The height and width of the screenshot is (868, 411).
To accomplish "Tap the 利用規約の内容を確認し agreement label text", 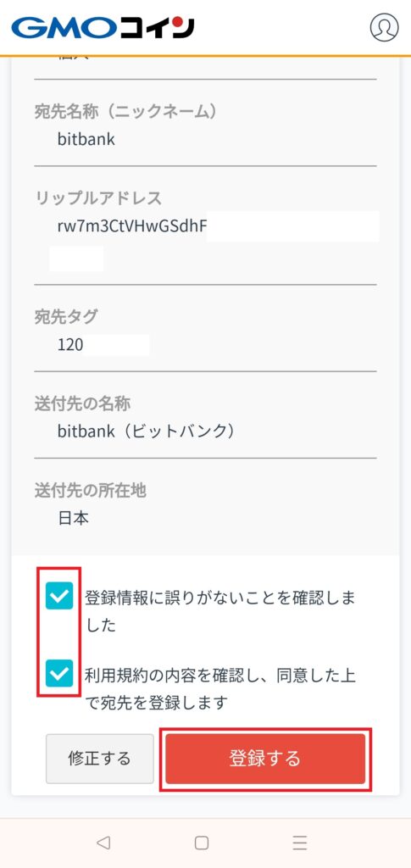I will pyautogui.click(x=220, y=689).
